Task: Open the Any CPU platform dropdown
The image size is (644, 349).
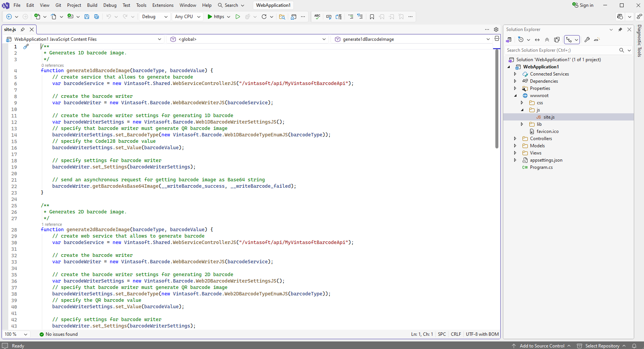Action: pyautogui.click(x=188, y=17)
